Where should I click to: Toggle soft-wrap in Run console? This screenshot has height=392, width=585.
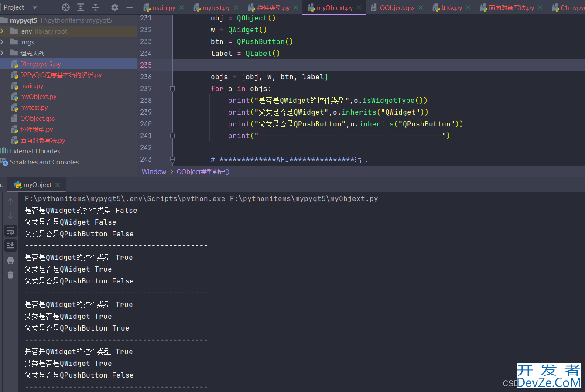coord(10,231)
